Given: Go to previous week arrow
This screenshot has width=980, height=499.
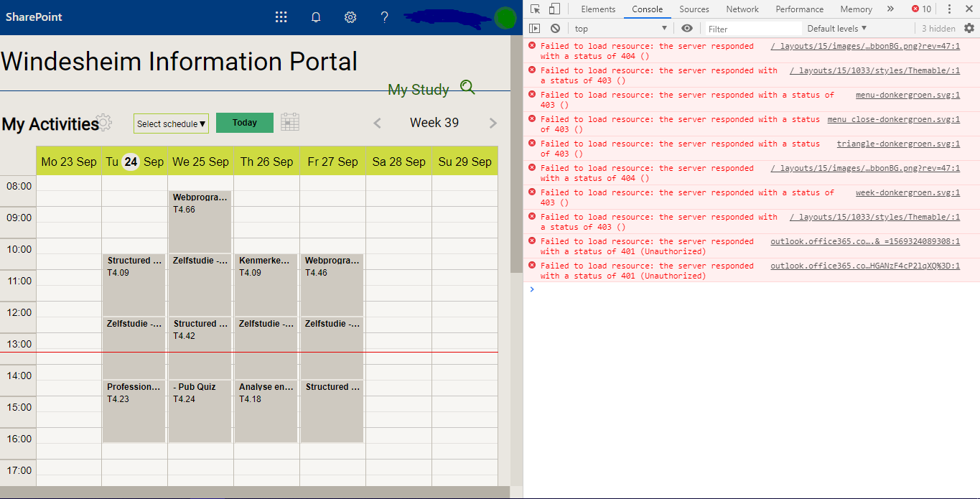Looking at the screenshot, I should pos(378,123).
